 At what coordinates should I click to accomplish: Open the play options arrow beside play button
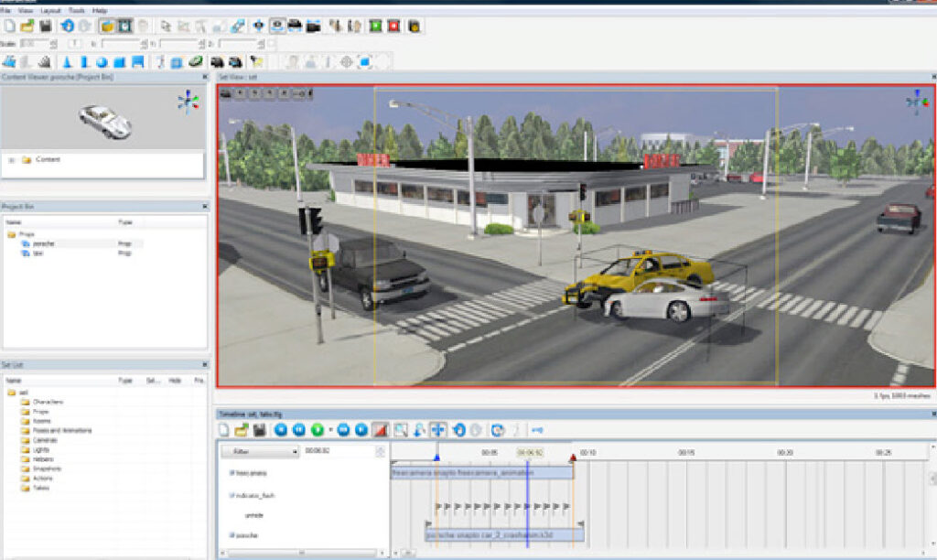[x=330, y=430]
